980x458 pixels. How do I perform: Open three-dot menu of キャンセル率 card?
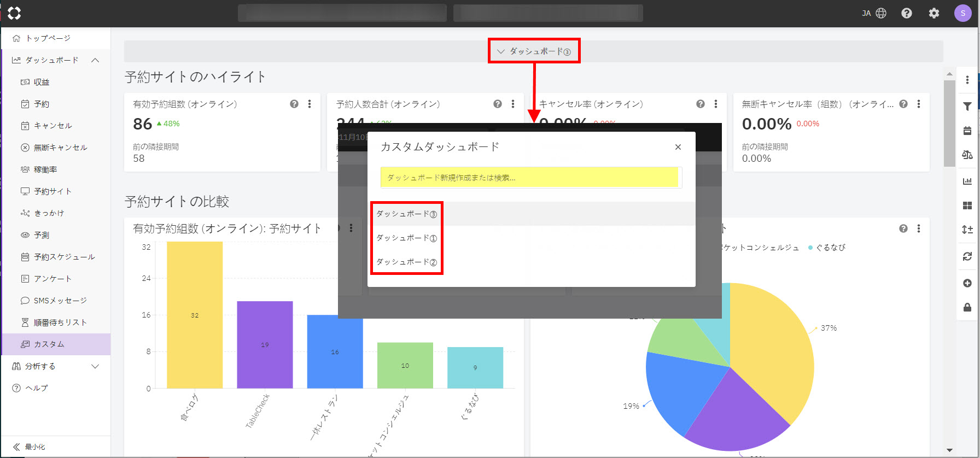pyautogui.click(x=716, y=104)
